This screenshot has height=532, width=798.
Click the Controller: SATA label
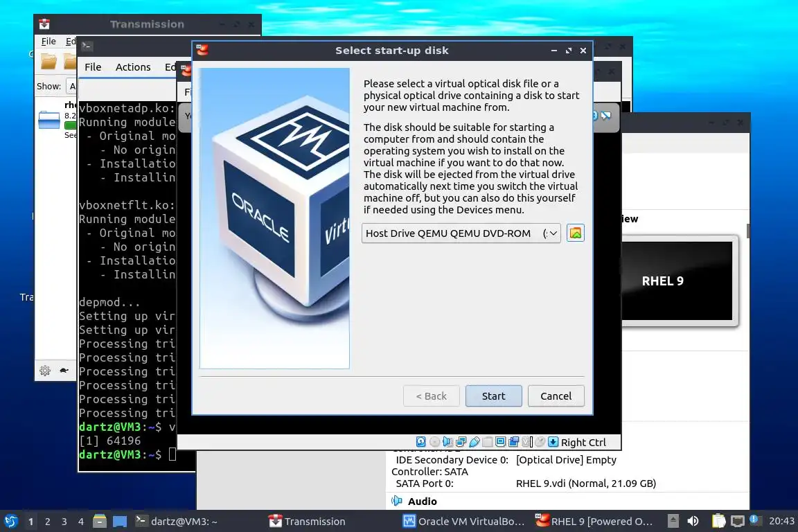tap(429, 472)
